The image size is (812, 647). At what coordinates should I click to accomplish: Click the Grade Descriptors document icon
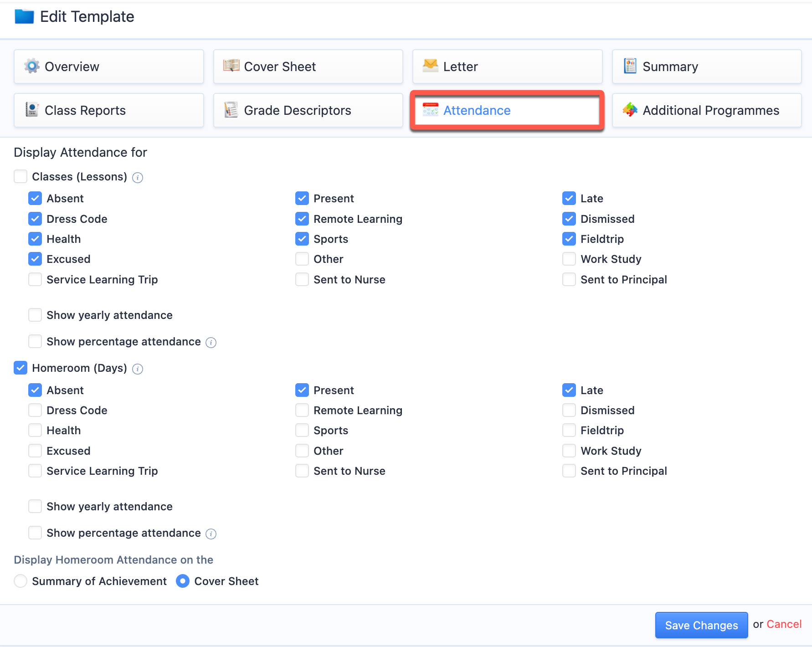(x=231, y=110)
